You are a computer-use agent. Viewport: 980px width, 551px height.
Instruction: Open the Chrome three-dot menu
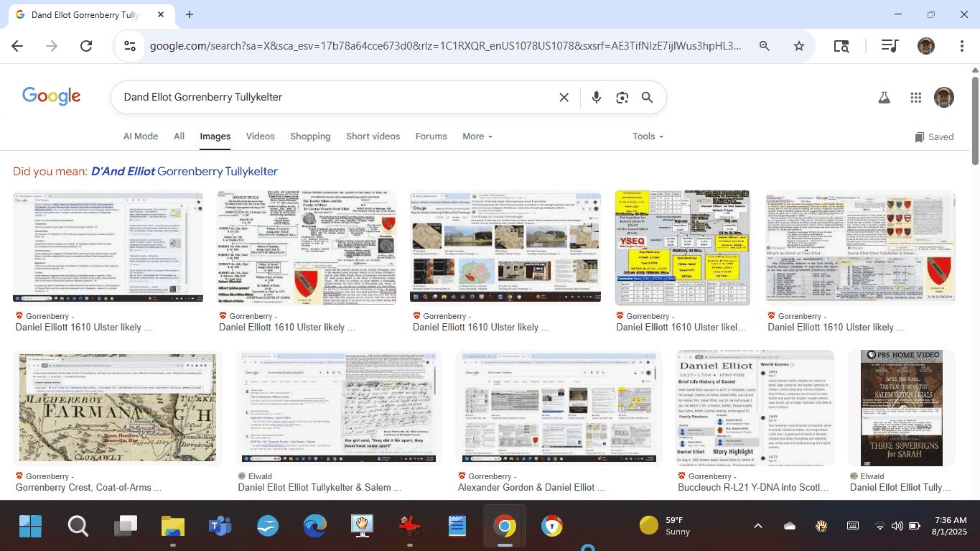point(961,46)
